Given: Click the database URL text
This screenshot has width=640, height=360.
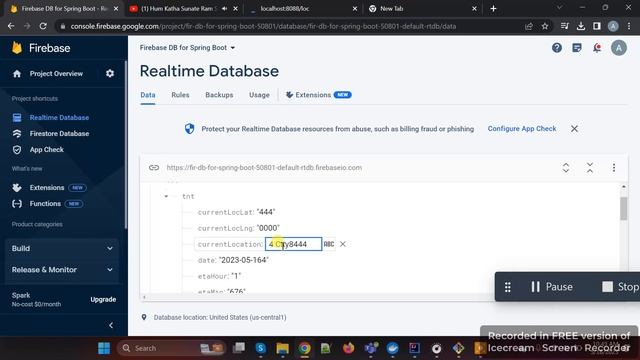Looking at the screenshot, I should (264, 167).
